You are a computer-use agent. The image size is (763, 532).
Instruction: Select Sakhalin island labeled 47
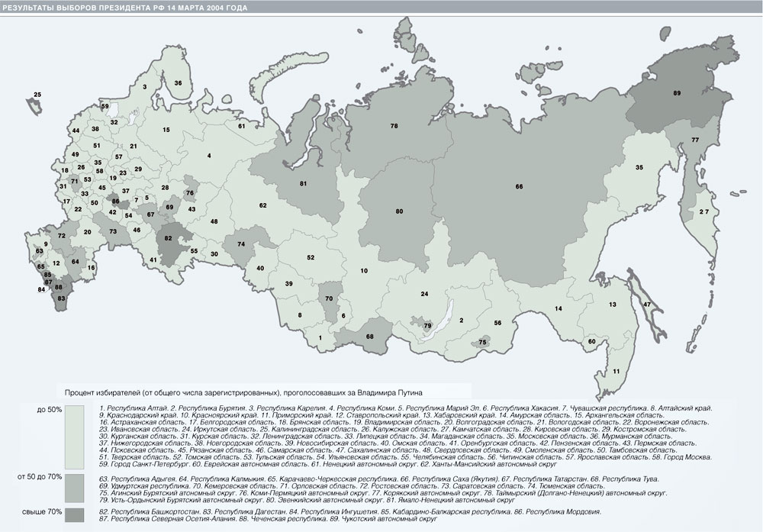645,305
